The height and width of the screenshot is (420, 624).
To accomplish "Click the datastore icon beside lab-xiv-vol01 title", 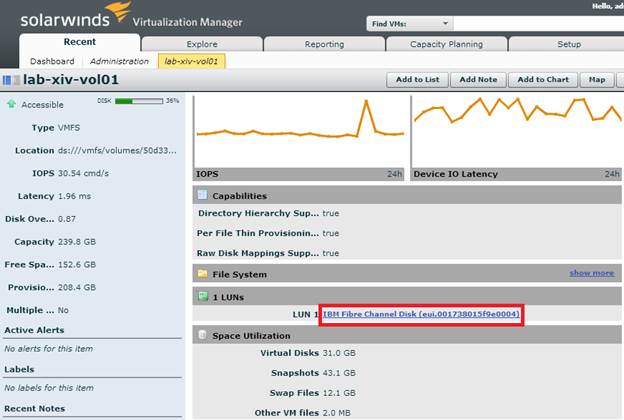I will pos(11,80).
